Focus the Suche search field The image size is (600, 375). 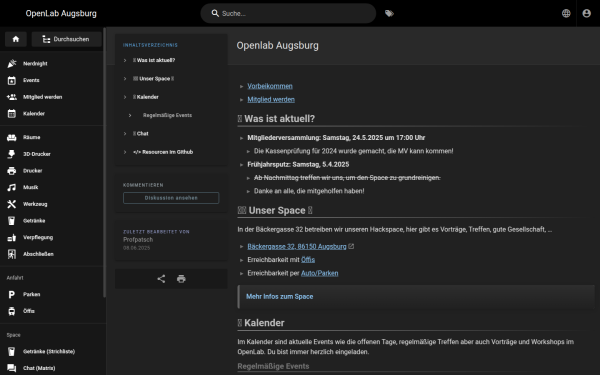(x=288, y=13)
